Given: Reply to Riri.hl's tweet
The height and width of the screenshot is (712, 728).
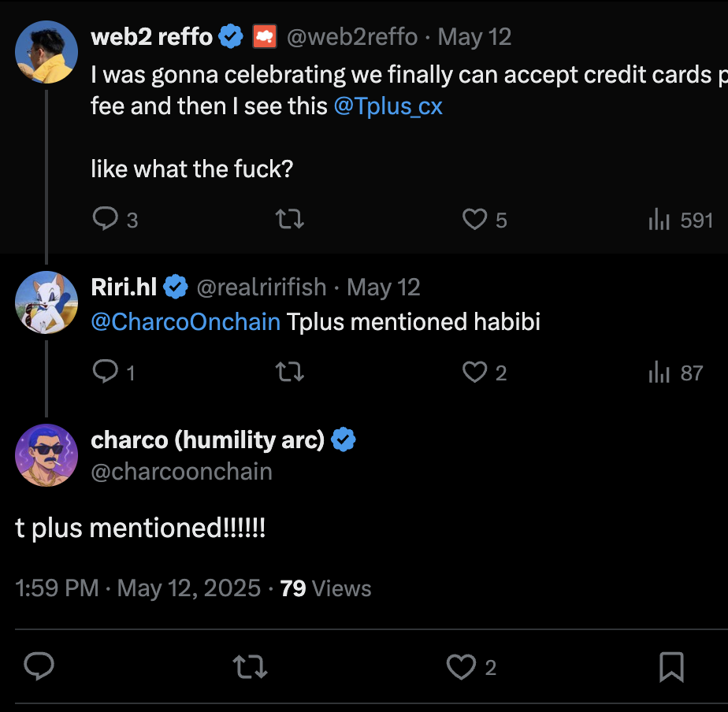Looking at the screenshot, I should 105,372.
